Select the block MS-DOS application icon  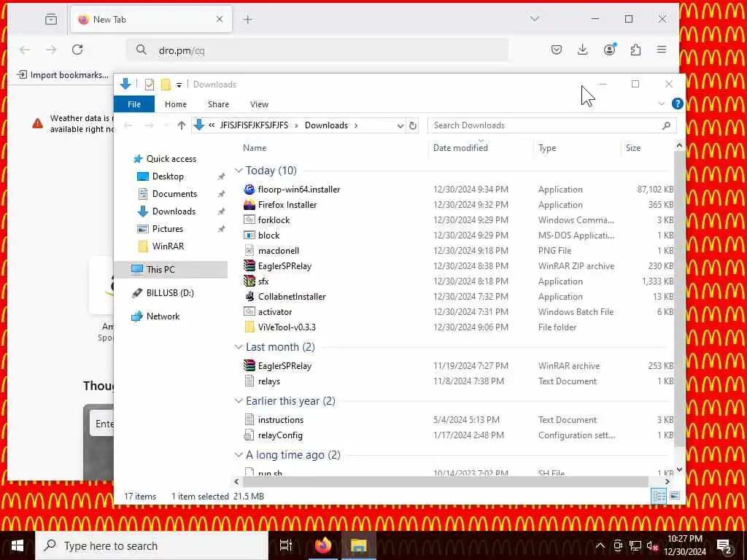(x=249, y=236)
